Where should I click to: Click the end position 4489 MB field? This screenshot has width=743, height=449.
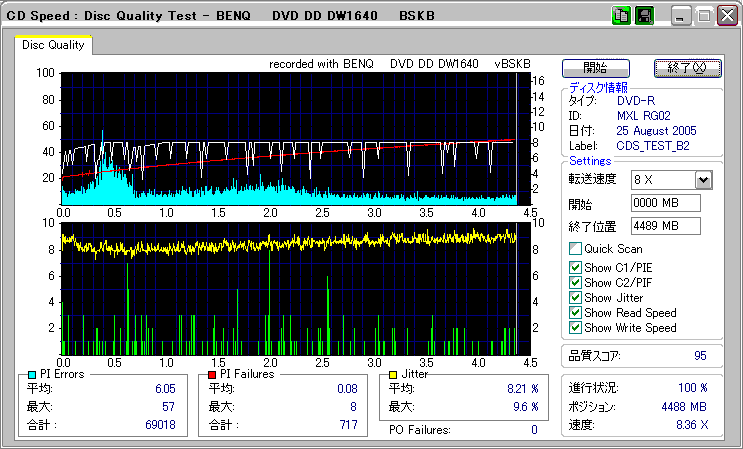(x=666, y=226)
